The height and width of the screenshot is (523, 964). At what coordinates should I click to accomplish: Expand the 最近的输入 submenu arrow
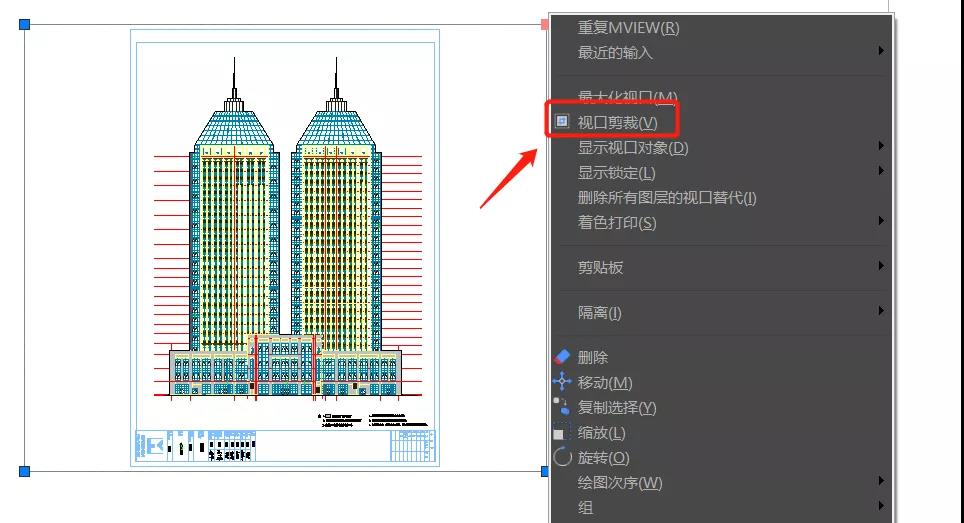(x=880, y=51)
